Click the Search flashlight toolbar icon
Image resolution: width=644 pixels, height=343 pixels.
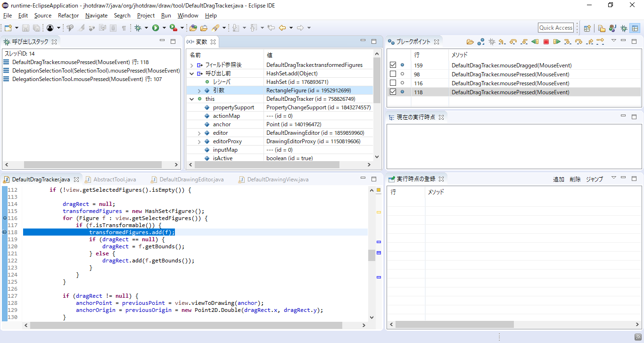point(215,28)
